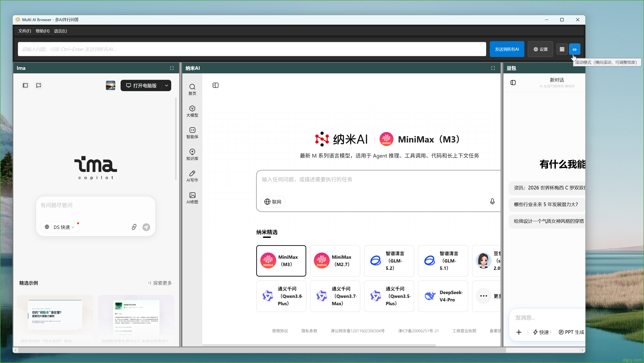
Task: Toggle Ima sidebar panel icon
Action: click(25, 85)
